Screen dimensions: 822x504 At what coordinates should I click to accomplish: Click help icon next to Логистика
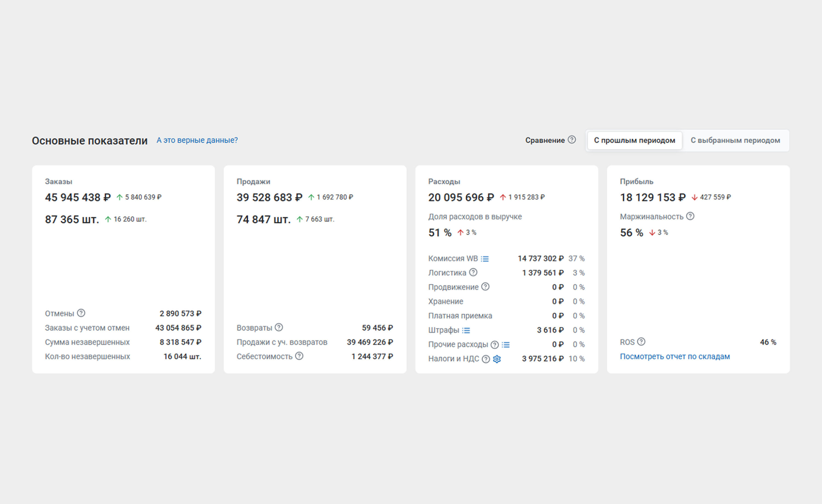(473, 272)
